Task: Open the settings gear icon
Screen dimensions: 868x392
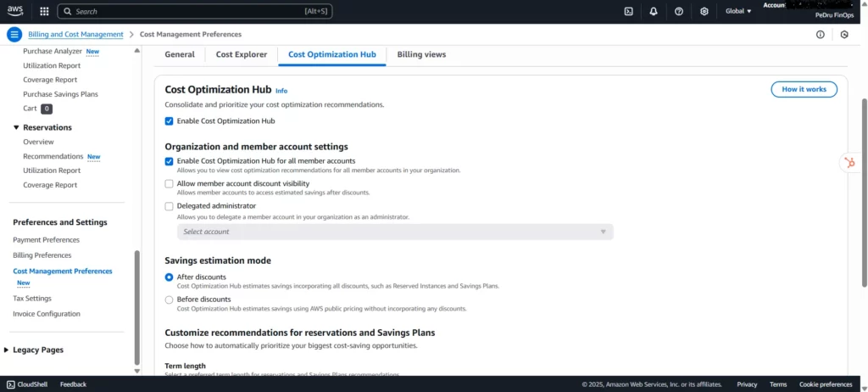Action: pos(704,11)
